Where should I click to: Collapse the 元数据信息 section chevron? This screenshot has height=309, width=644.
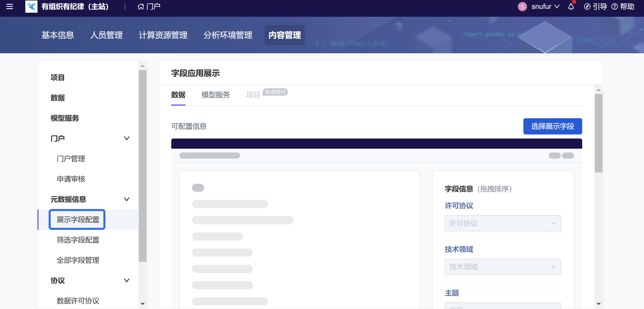tap(126, 199)
